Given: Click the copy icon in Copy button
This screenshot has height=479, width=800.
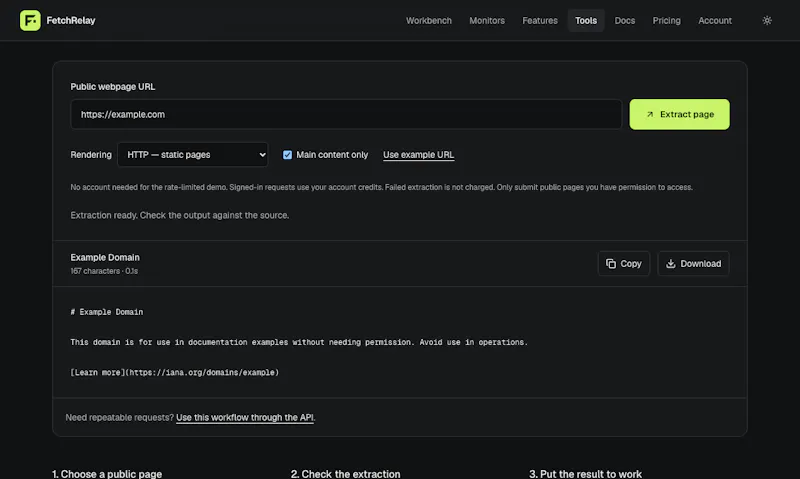Looking at the screenshot, I should 611,264.
